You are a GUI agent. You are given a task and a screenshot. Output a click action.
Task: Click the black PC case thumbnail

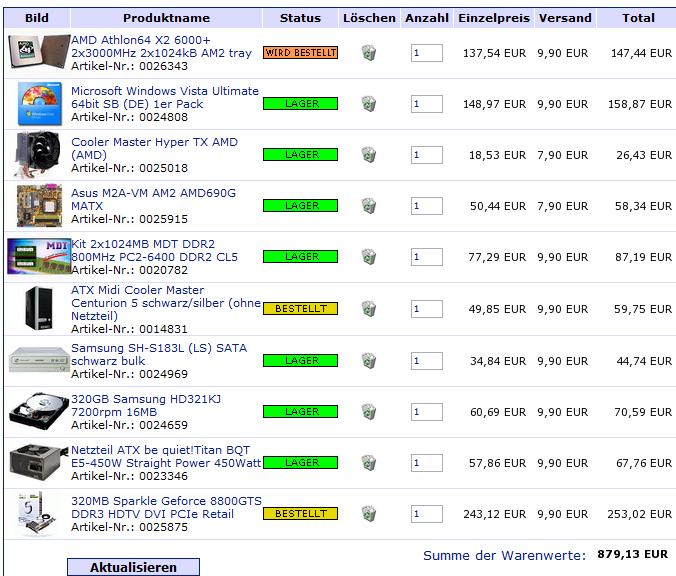coord(39,308)
